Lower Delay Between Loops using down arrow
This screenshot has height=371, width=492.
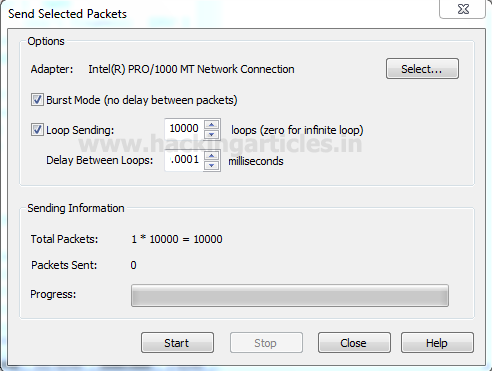pos(211,165)
